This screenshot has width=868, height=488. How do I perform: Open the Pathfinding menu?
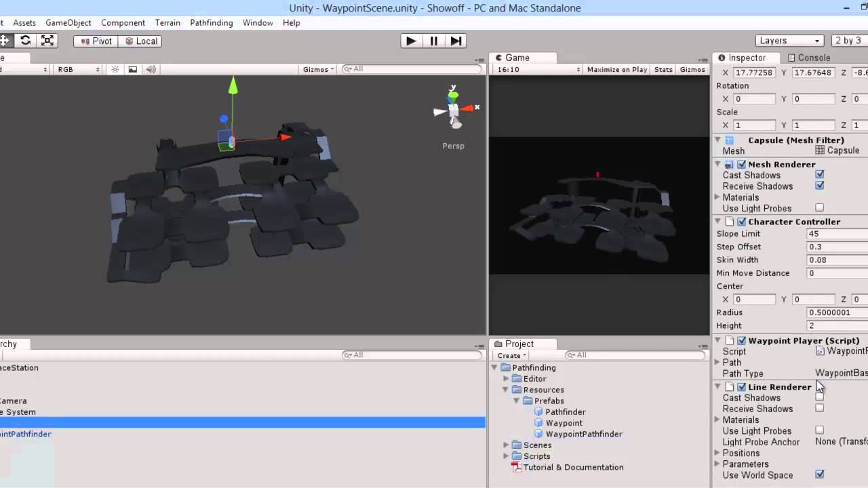(x=211, y=22)
